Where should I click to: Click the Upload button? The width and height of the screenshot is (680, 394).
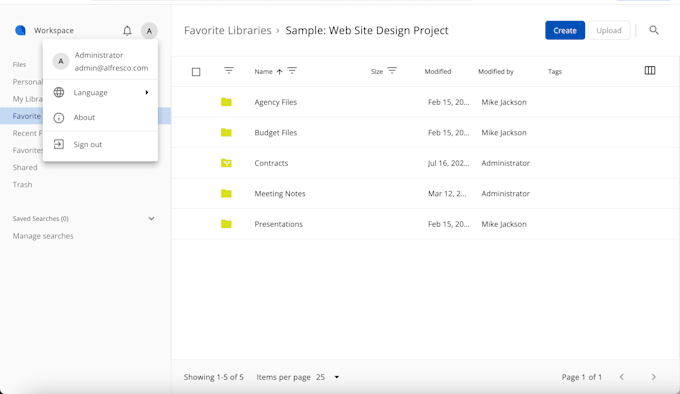pyautogui.click(x=608, y=30)
